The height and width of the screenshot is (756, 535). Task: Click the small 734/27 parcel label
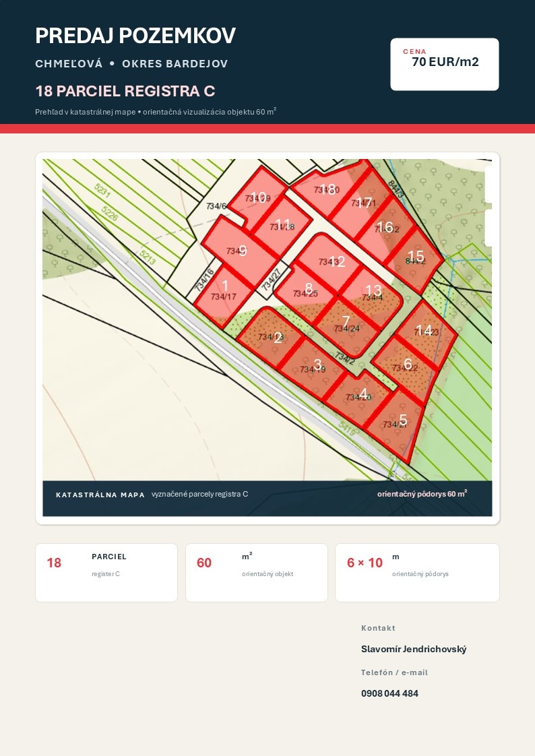click(x=270, y=280)
